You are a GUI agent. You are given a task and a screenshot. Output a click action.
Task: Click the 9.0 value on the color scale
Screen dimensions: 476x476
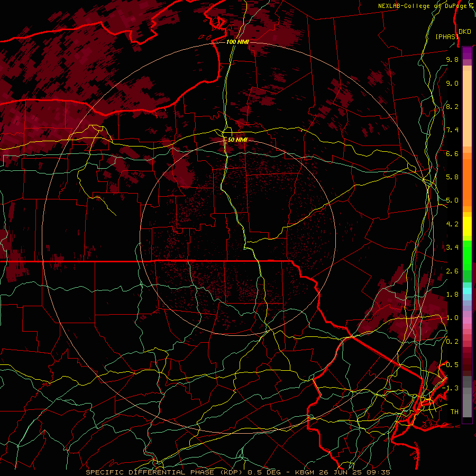pos(452,83)
